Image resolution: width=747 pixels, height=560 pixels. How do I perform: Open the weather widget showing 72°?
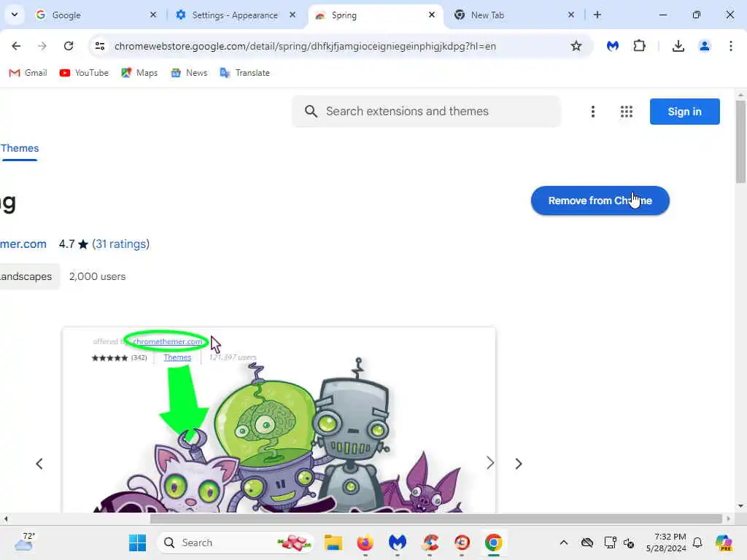pyautogui.click(x=25, y=542)
